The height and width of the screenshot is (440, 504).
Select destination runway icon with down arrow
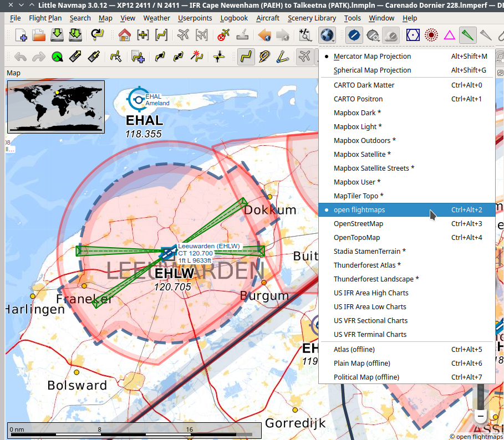(x=94, y=57)
